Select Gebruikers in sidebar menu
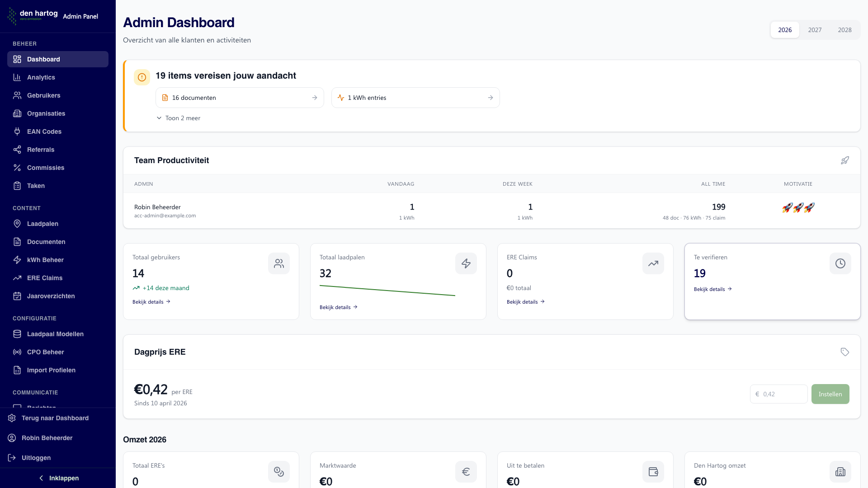This screenshot has height=488, width=868. tap(58, 95)
